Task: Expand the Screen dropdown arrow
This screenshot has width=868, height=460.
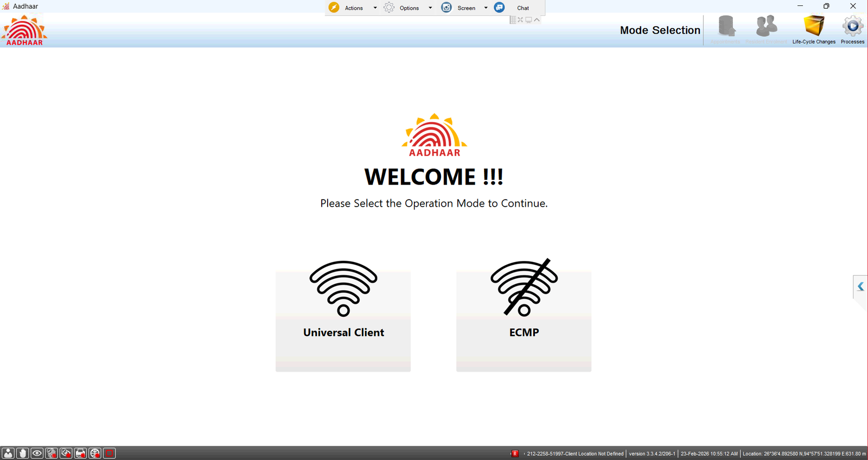Action: (x=486, y=8)
